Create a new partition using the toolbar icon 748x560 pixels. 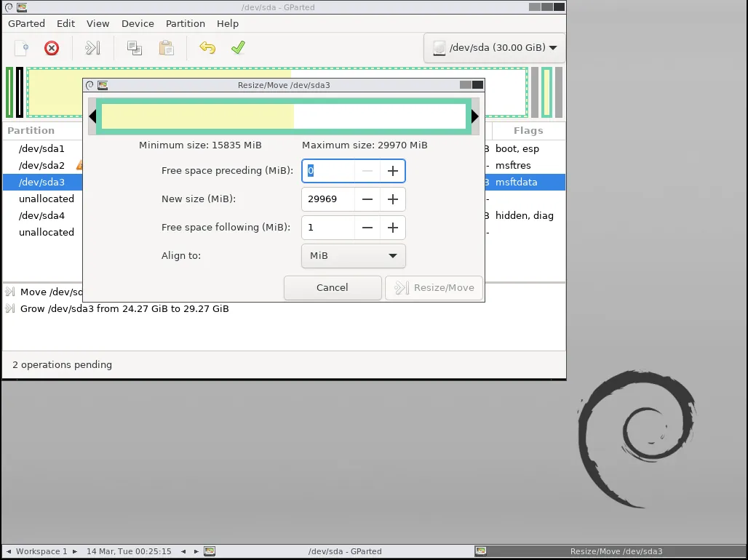click(21, 48)
